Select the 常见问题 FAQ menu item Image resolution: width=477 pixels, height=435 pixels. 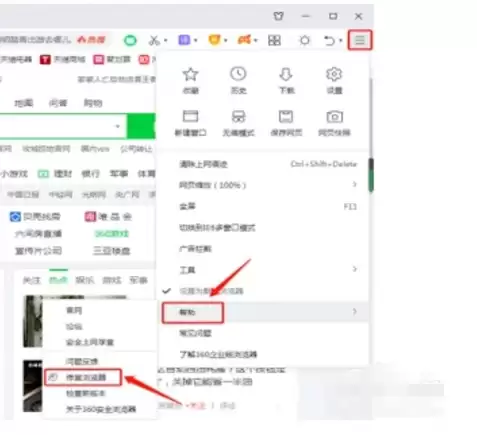pos(263,333)
